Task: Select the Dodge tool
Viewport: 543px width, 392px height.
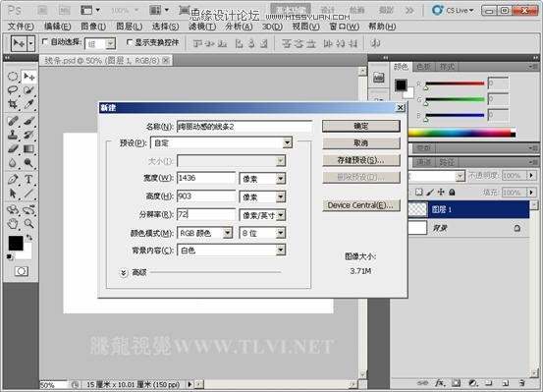Action: click(28, 162)
